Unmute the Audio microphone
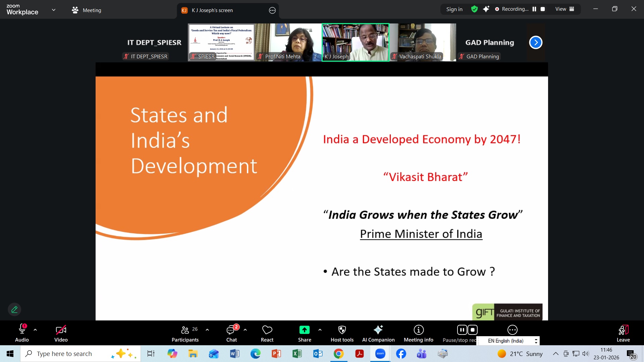Screen dimensions: 644x362 point(22,330)
